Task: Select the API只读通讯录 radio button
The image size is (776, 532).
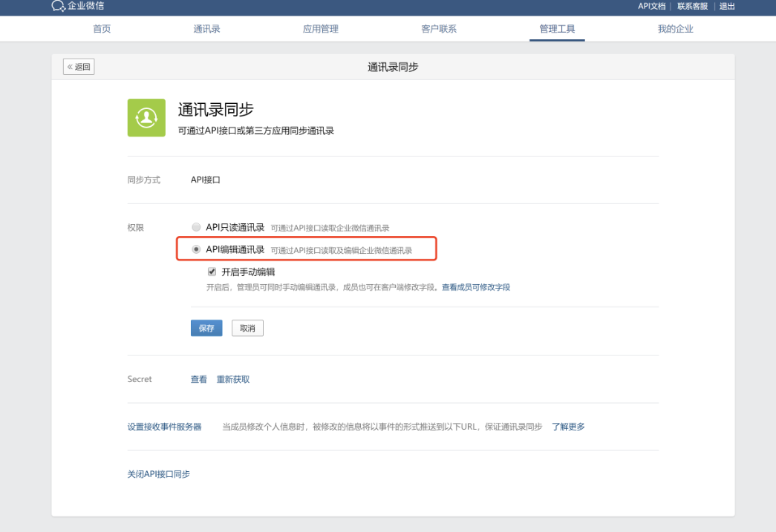Action: click(x=196, y=227)
